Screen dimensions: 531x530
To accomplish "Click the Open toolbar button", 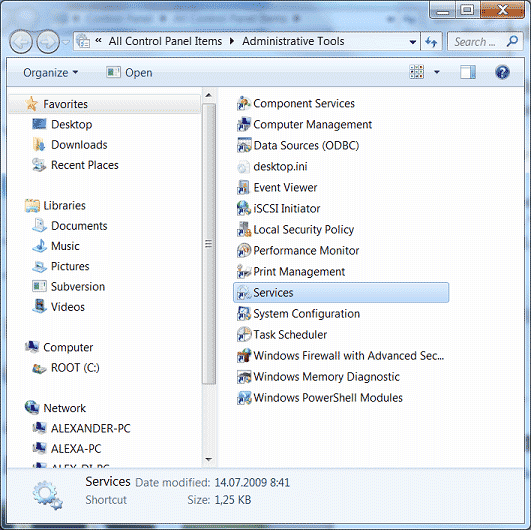I will (129, 73).
